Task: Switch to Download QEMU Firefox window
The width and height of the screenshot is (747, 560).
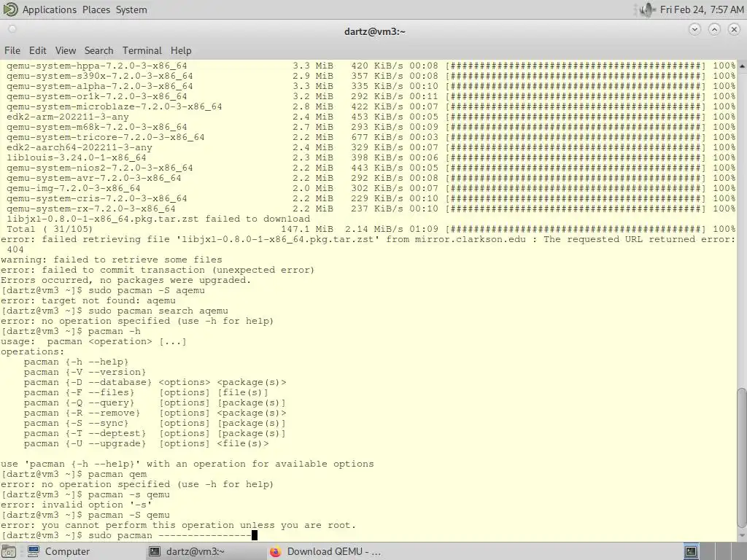Action: [326, 551]
